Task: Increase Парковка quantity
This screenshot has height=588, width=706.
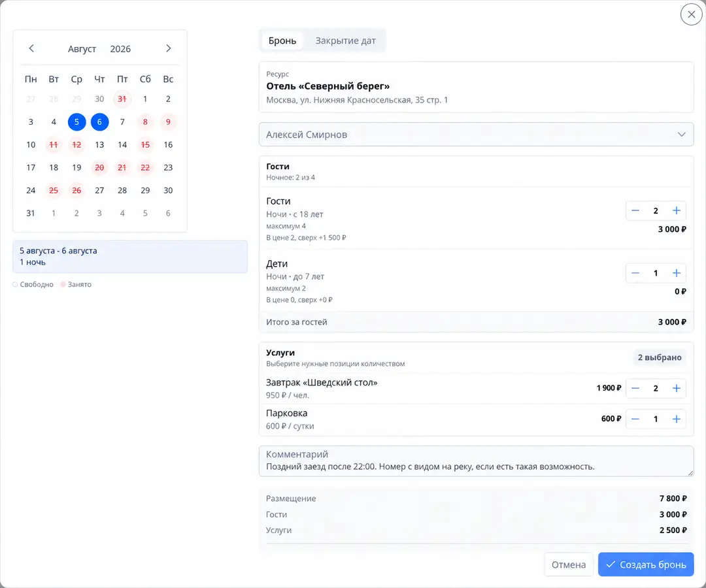Action: click(x=677, y=419)
